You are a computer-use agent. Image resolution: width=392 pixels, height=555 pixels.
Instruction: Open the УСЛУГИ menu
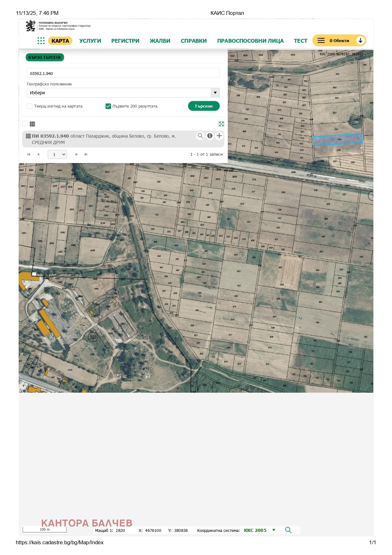(90, 41)
